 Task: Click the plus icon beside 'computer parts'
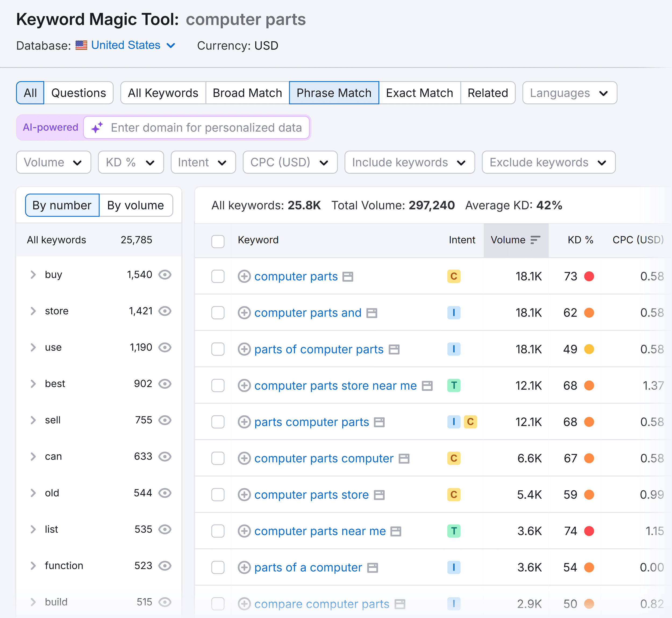point(244,276)
